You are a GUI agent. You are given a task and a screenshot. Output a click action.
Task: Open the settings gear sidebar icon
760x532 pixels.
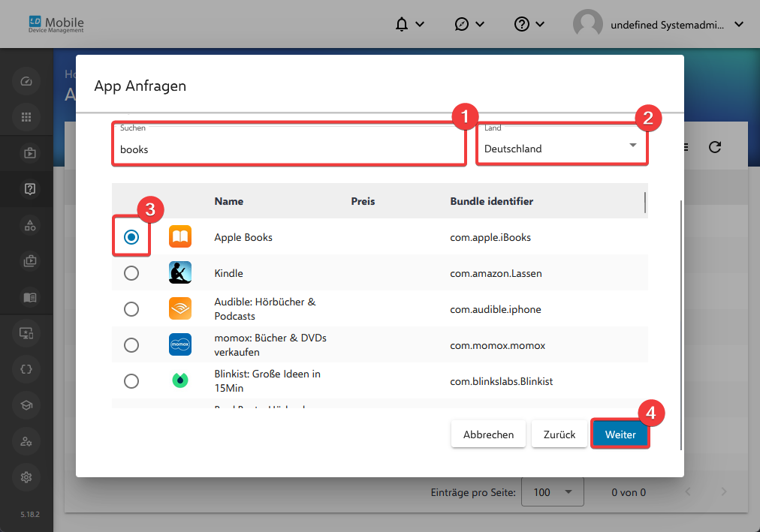click(x=26, y=477)
